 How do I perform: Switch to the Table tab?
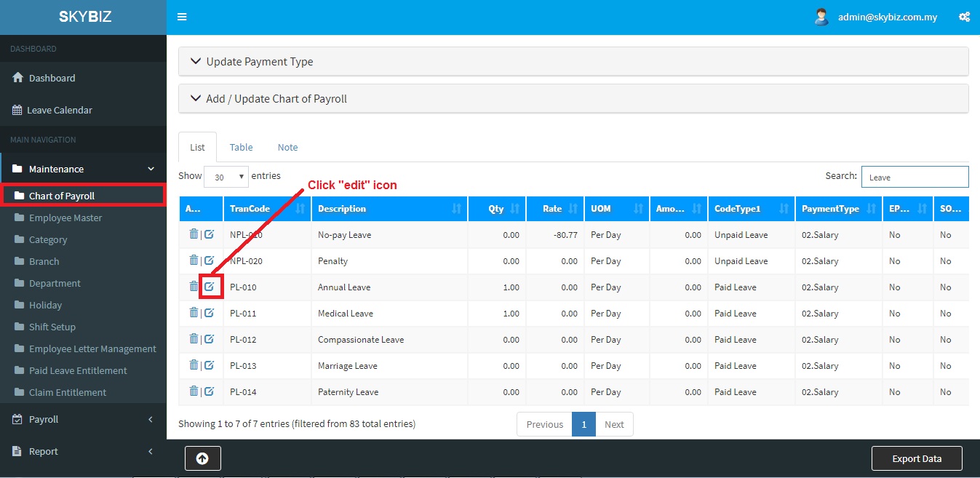[x=241, y=147]
